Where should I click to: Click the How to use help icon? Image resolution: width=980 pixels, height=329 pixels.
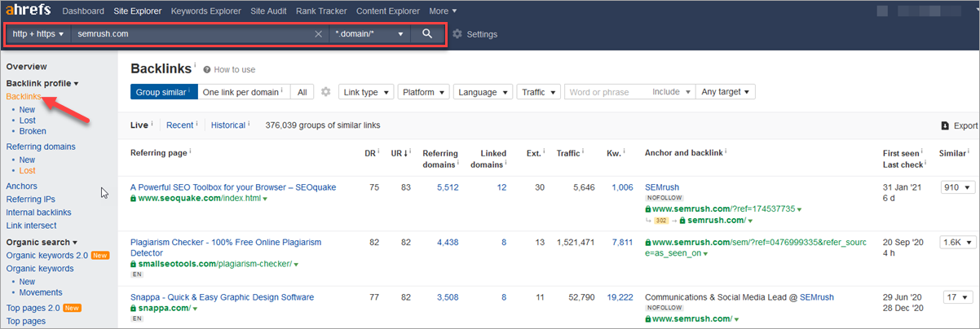[x=207, y=69]
